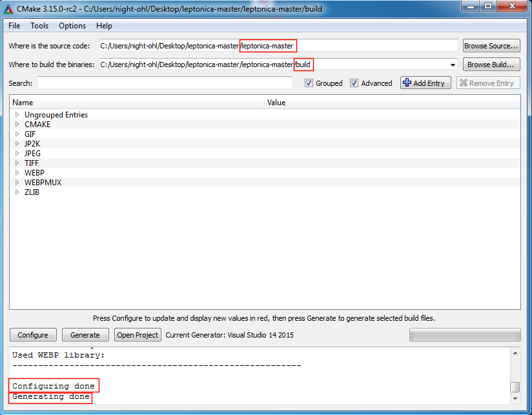Select the JPEG tree row
The height and width of the screenshot is (415, 532).
[x=265, y=153]
